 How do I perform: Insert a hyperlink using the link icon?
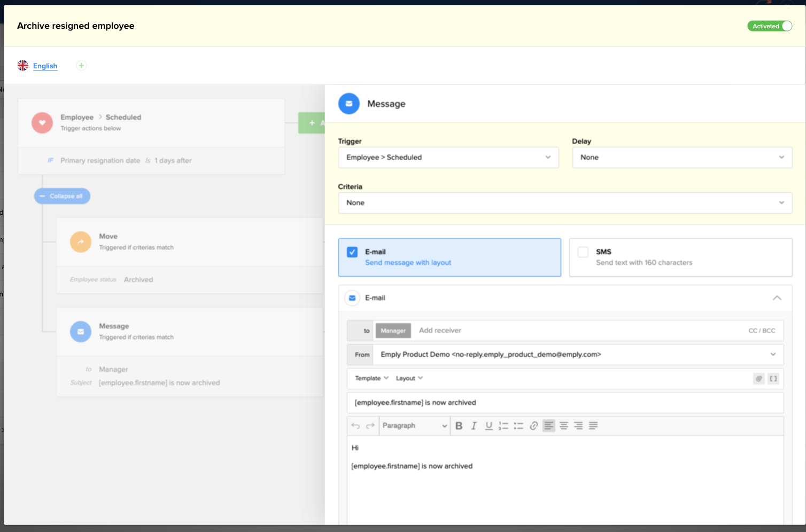(533, 426)
